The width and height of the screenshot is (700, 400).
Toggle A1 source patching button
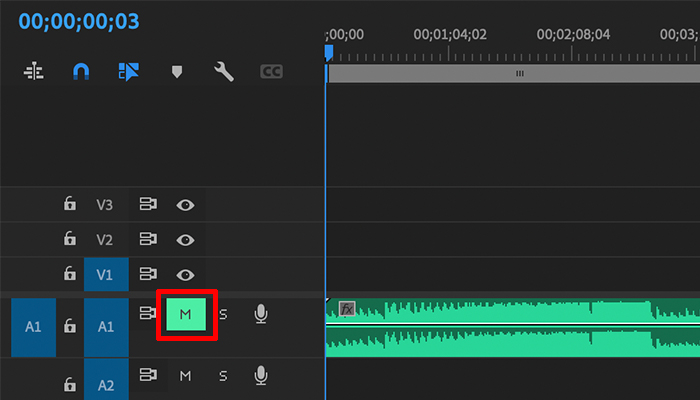[33, 327]
